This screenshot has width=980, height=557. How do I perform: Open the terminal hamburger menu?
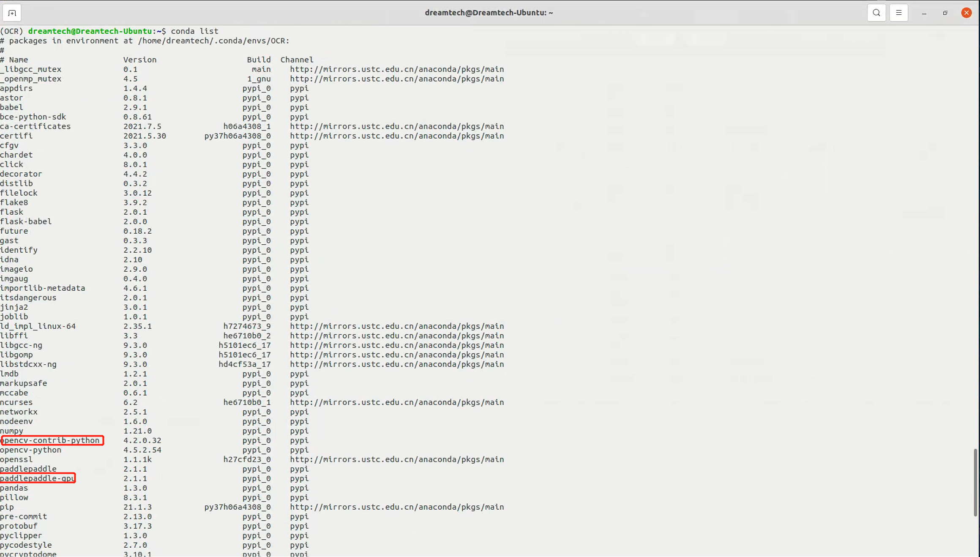coord(899,13)
